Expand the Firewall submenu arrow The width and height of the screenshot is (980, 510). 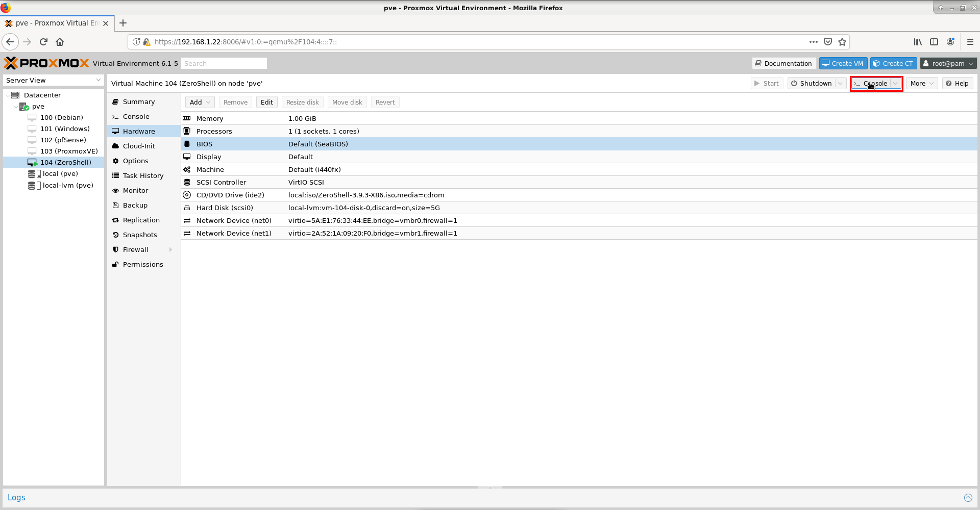click(170, 249)
